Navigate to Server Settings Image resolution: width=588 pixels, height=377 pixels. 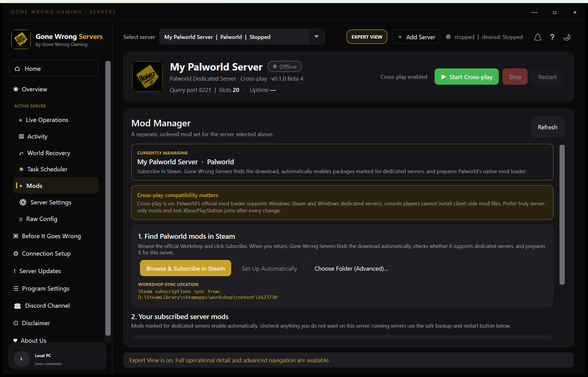tap(56, 202)
